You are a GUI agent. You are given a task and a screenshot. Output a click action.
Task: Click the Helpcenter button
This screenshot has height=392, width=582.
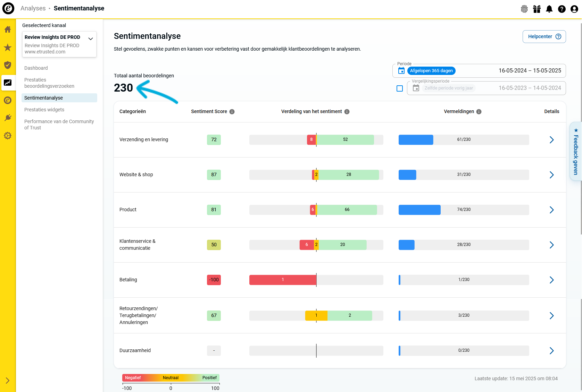point(544,36)
